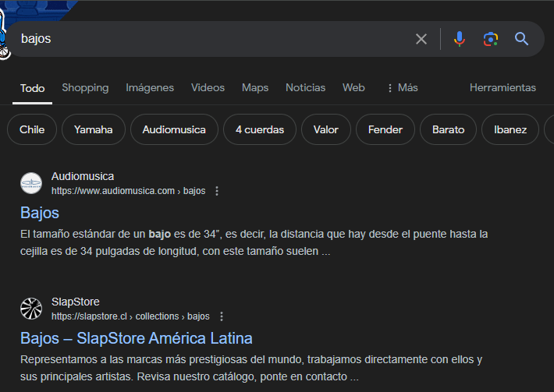
Task: Click the magnifying glass search icon
Action: pyautogui.click(x=521, y=39)
